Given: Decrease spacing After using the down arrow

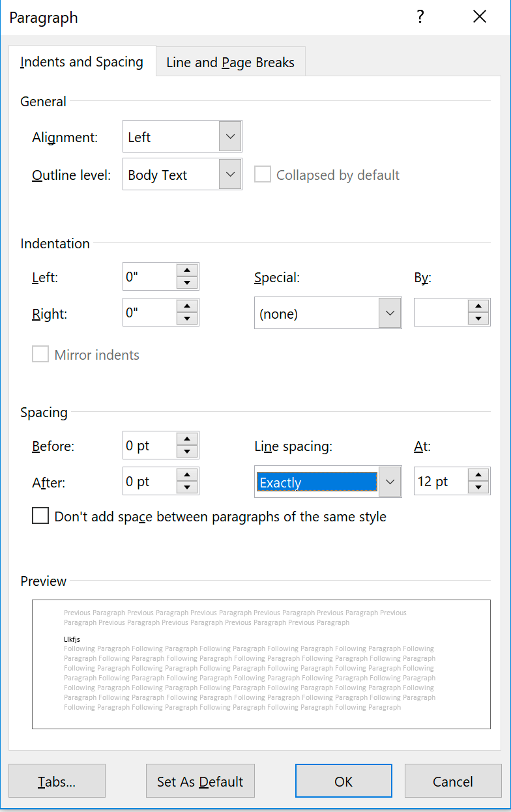Looking at the screenshot, I should click(188, 486).
